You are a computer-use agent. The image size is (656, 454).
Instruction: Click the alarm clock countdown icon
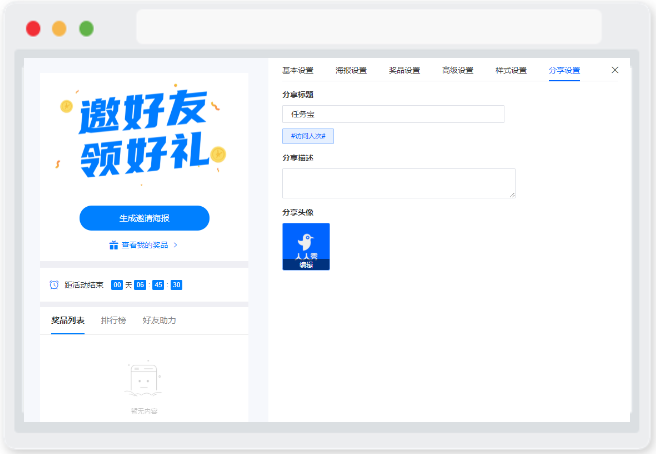[x=54, y=285]
